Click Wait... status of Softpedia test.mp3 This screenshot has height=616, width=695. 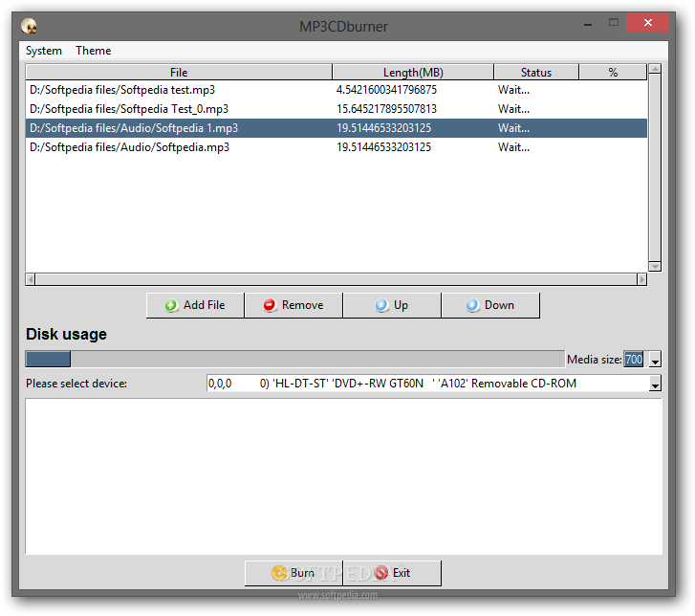tap(513, 90)
